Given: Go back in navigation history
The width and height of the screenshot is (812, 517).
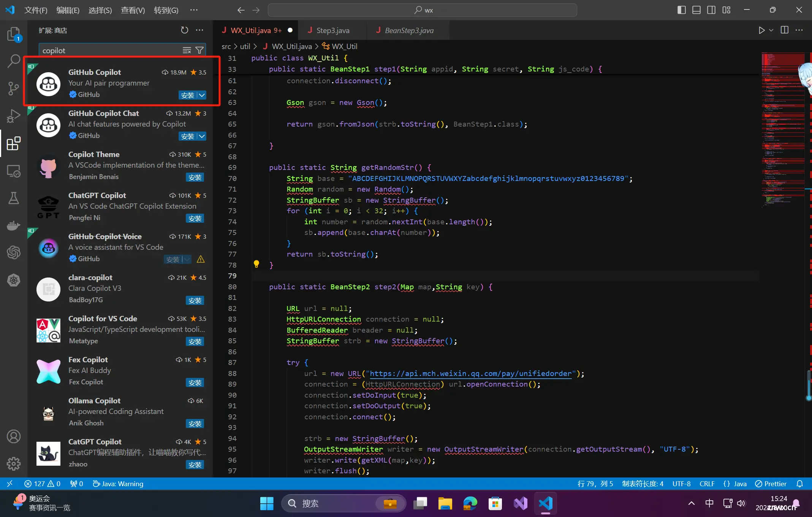Looking at the screenshot, I should point(241,10).
